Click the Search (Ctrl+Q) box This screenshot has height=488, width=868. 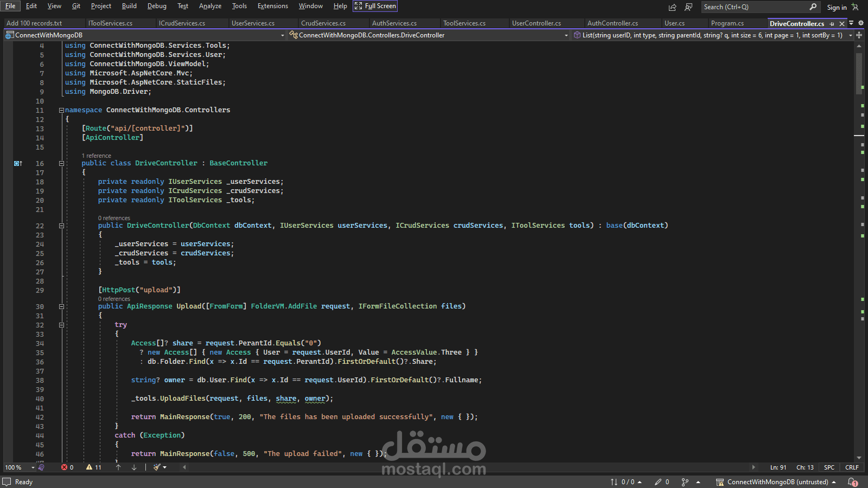(760, 7)
